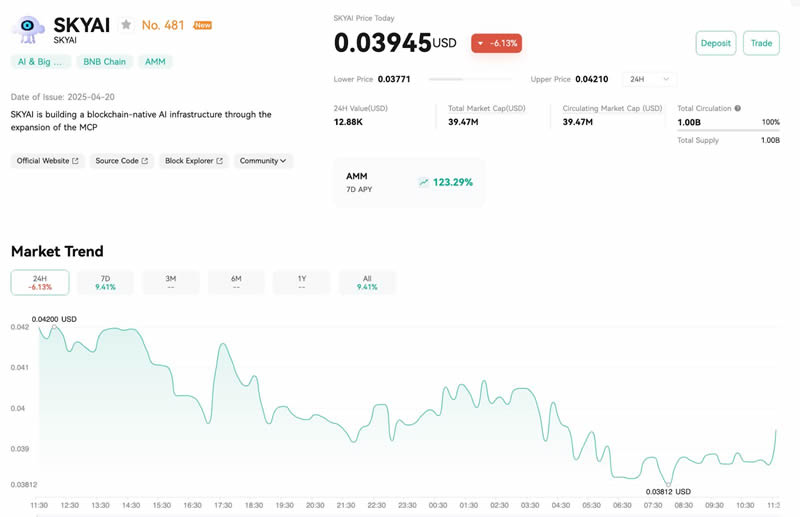The image size is (800, 517).
Task: Select the 7D market trend tab
Action: pyautogui.click(x=105, y=282)
